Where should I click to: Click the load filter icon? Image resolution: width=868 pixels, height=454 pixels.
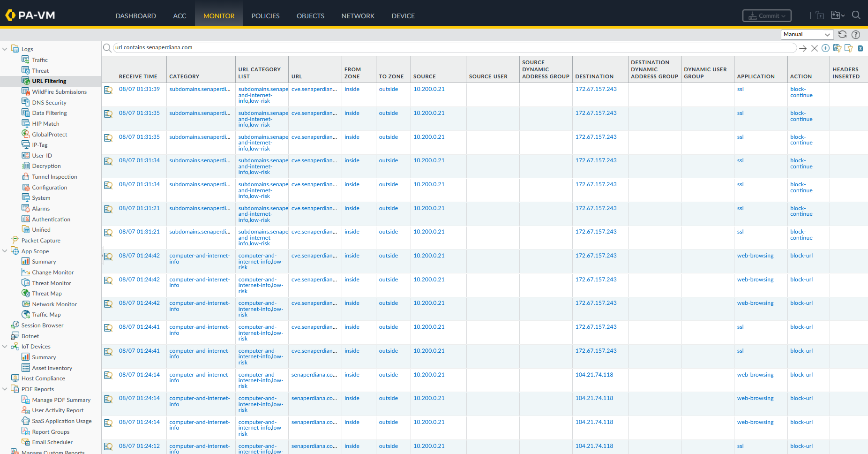(x=849, y=48)
